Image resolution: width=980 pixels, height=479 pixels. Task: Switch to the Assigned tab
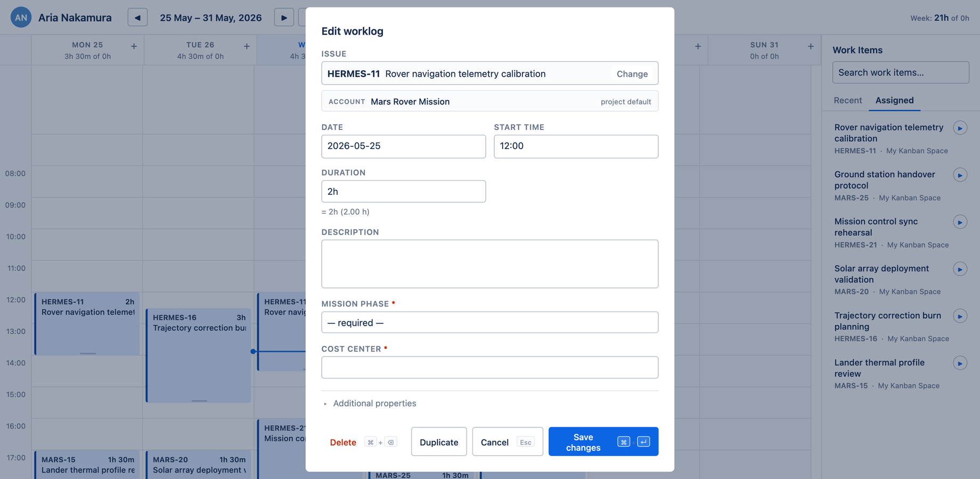894,100
